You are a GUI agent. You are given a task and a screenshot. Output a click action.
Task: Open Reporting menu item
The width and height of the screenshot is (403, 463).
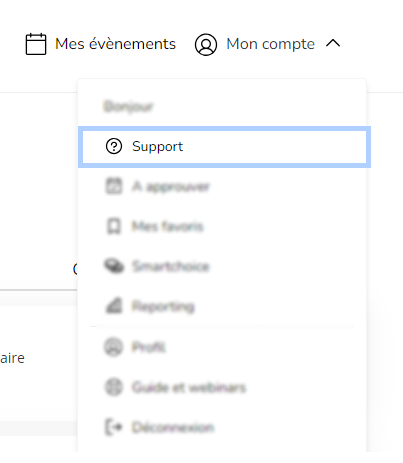tap(163, 307)
